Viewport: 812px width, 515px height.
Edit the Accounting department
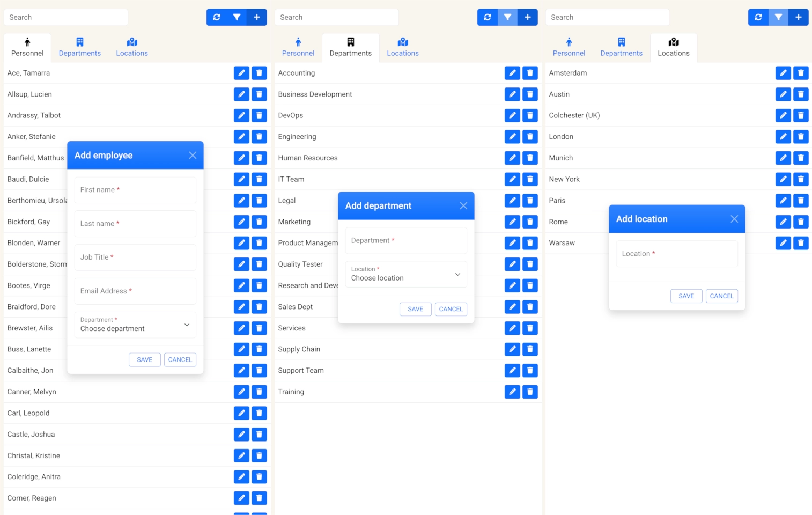512,73
